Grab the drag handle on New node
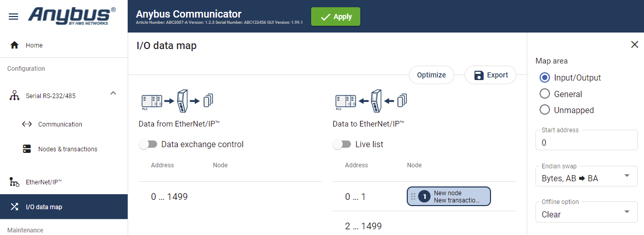Screen dimensions: 644x235 pyautogui.click(x=413, y=196)
